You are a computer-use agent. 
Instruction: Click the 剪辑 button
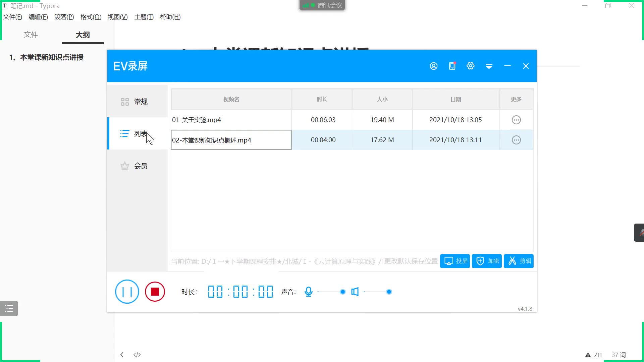point(519,261)
